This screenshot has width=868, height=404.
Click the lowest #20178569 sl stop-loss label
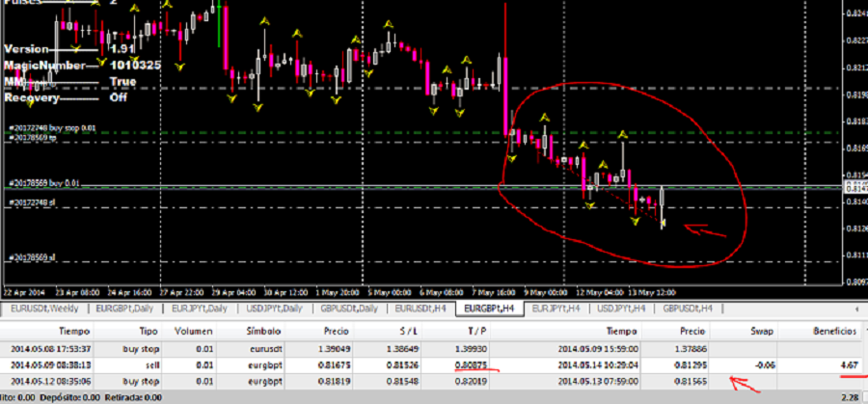[x=33, y=258]
